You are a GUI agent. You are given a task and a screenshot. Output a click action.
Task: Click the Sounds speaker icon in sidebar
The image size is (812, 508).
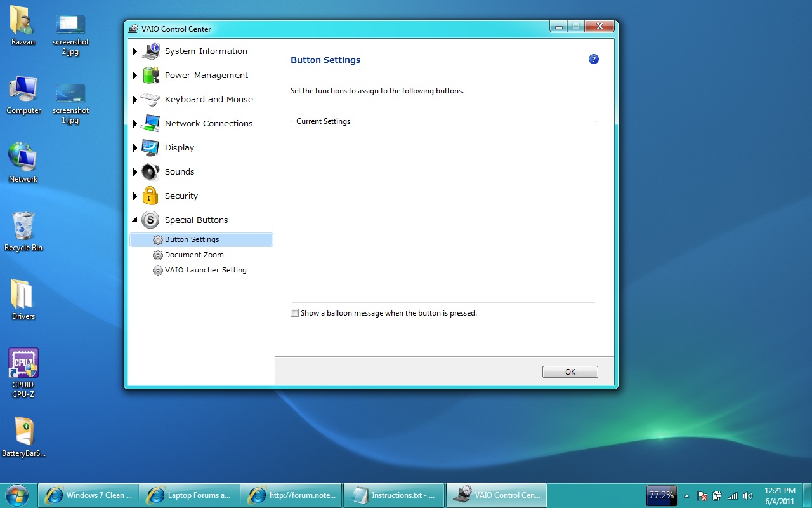pyautogui.click(x=150, y=172)
